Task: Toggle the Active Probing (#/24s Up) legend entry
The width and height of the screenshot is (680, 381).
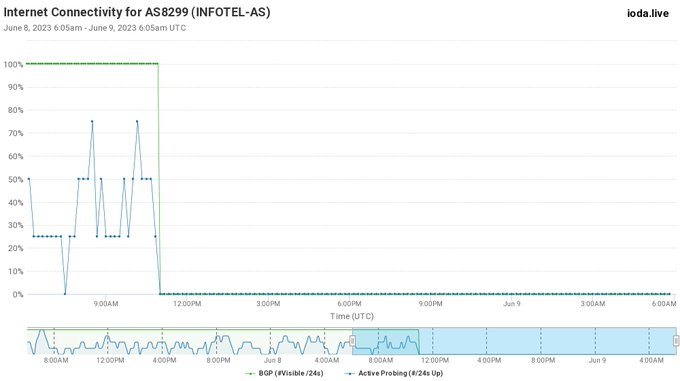Action: tap(394, 373)
